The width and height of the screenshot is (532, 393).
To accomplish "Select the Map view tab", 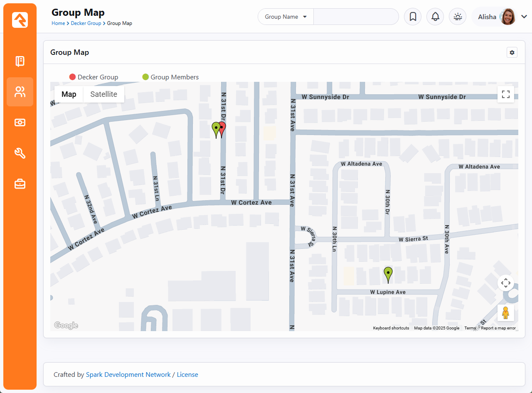I will point(69,94).
